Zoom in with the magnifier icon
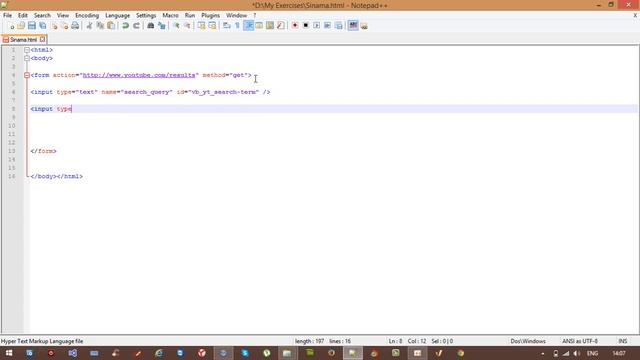The height and width of the screenshot is (360, 640). point(176,26)
